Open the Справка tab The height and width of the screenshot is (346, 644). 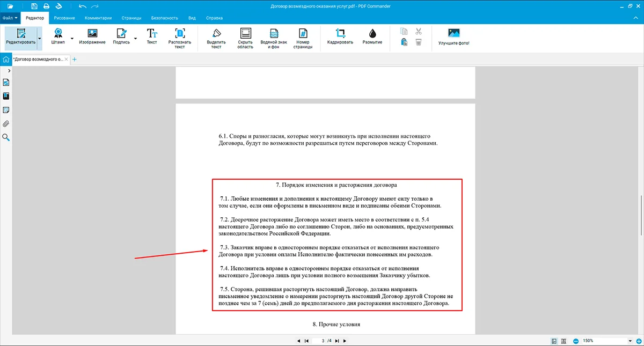pos(213,18)
